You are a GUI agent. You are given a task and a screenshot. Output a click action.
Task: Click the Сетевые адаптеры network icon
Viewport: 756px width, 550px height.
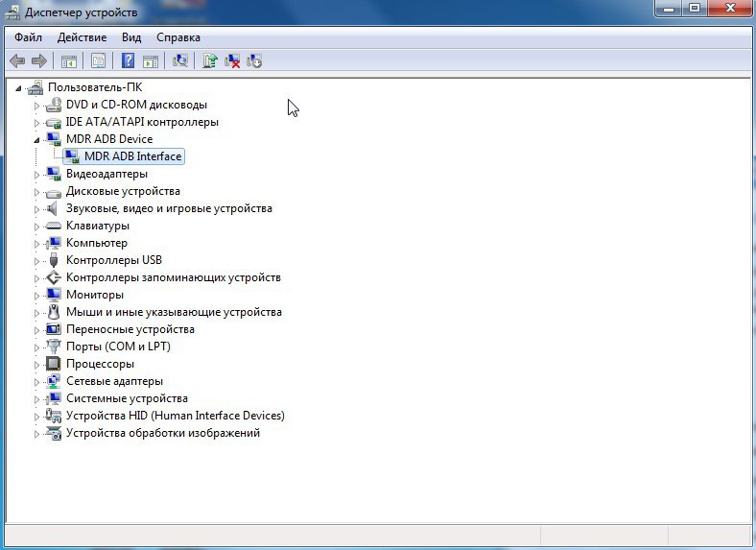click(x=54, y=381)
